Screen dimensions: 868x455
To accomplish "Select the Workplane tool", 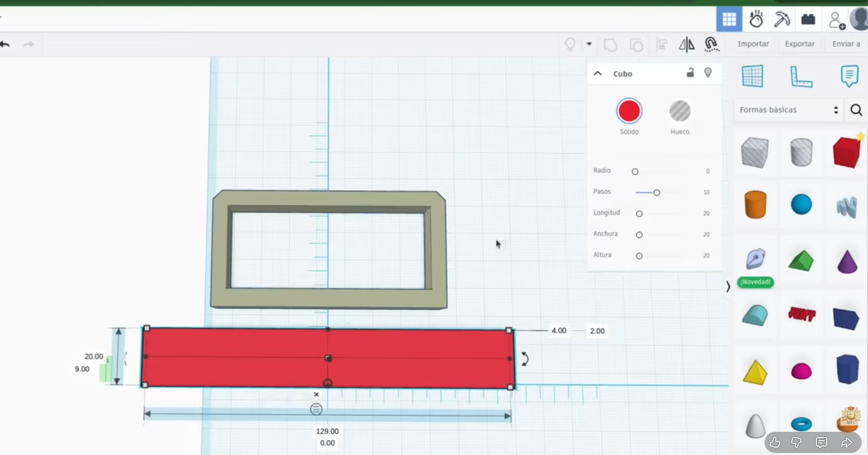I will click(x=752, y=77).
